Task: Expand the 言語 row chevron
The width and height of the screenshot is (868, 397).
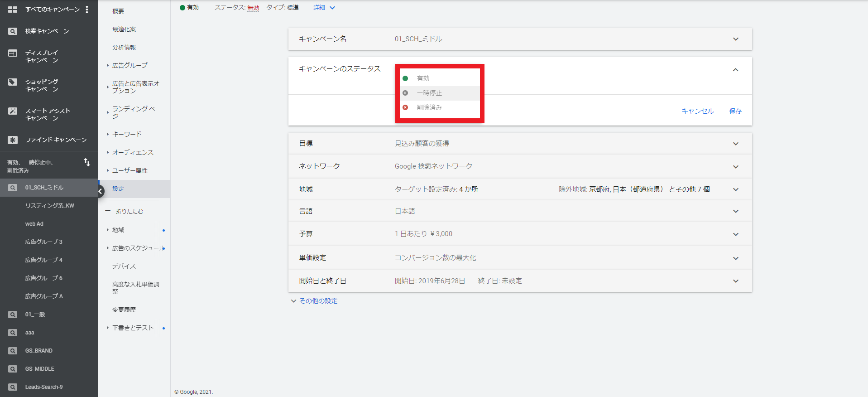Action: pos(736,211)
